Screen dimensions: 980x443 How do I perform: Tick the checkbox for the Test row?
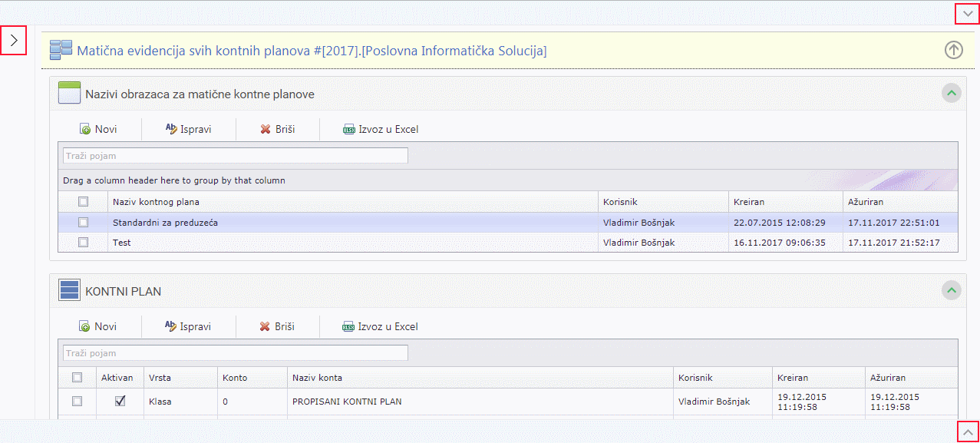[83, 243]
